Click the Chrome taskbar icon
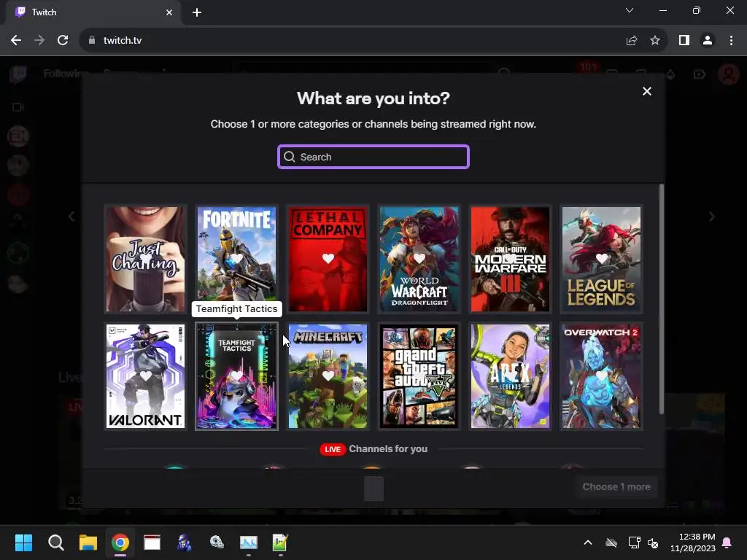747x560 pixels. point(120,542)
